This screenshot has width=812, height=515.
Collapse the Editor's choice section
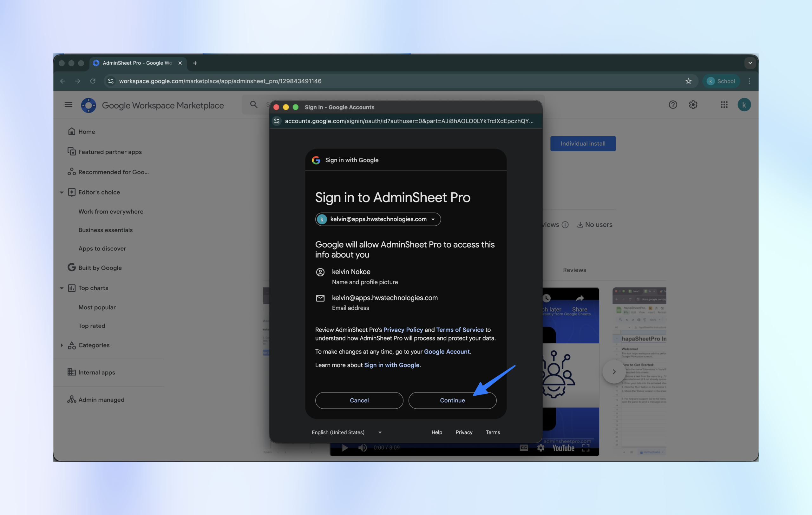pos(62,192)
